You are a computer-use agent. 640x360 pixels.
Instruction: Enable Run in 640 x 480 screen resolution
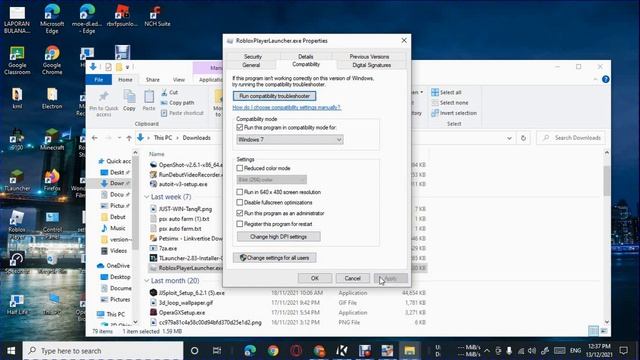coord(240,192)
